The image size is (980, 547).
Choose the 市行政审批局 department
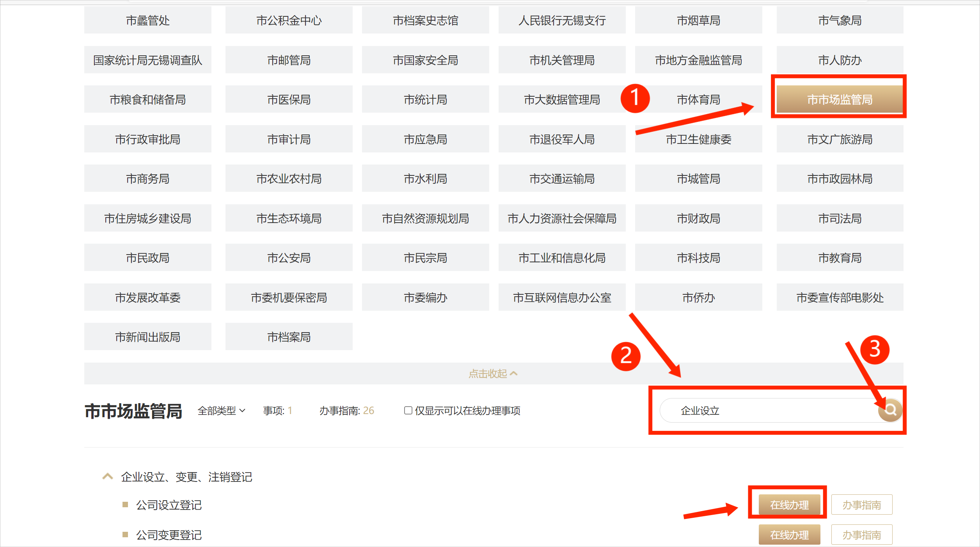[147, 139]
